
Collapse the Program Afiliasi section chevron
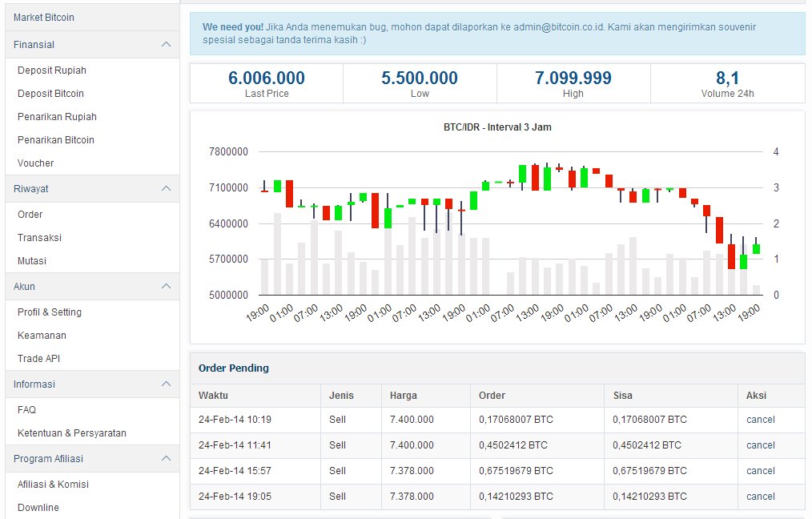[166, 459]
